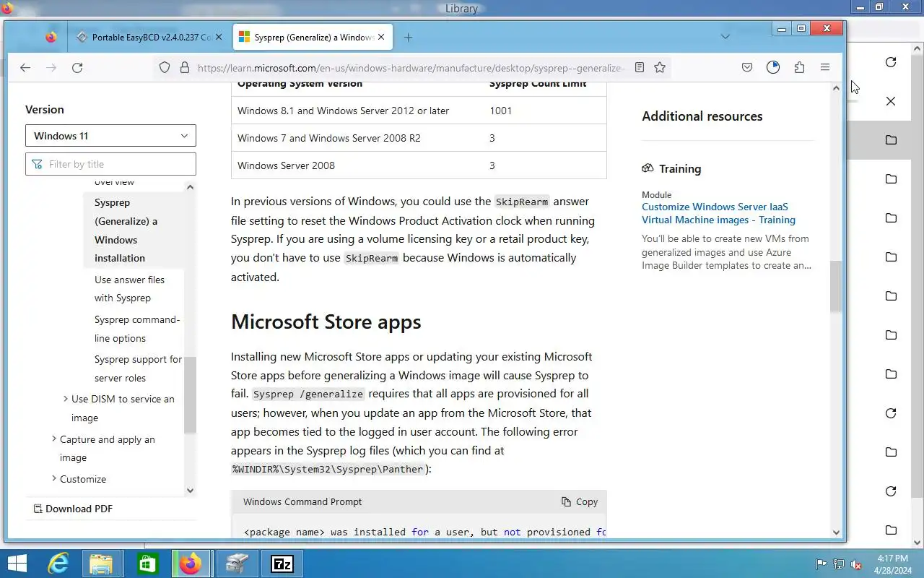
Task: Expand Use DISM to service an image
Action: click(x=66, y=399)
